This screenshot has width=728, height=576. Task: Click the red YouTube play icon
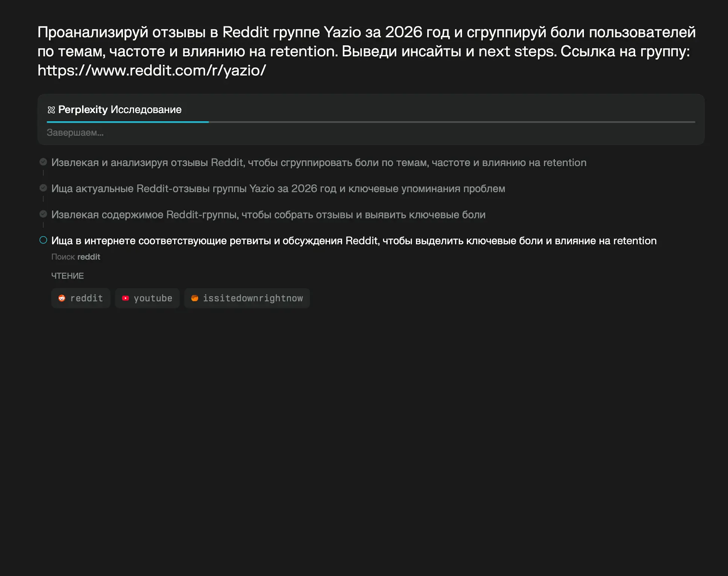tap(126, 298)
